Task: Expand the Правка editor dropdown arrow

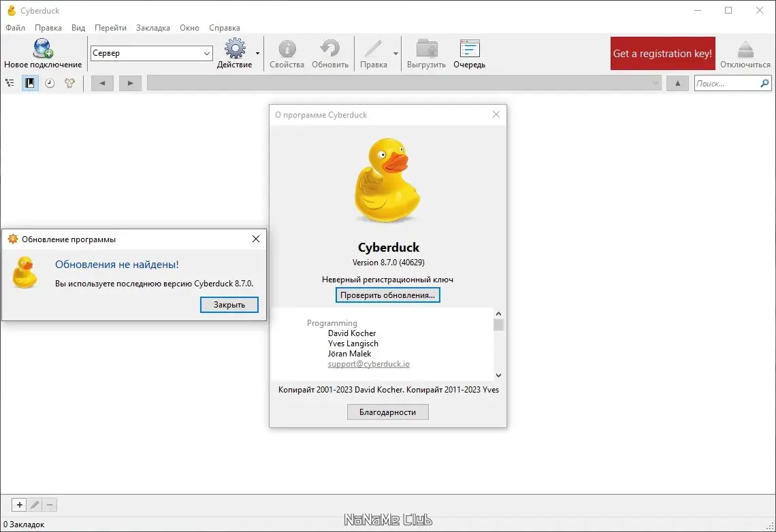Action: tap(395, 53)
